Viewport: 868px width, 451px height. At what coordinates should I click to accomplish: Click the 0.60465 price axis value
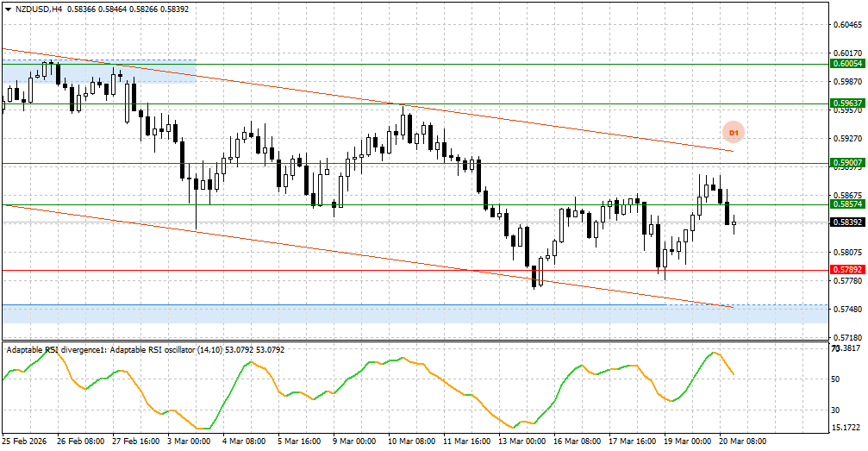(847, 25)
